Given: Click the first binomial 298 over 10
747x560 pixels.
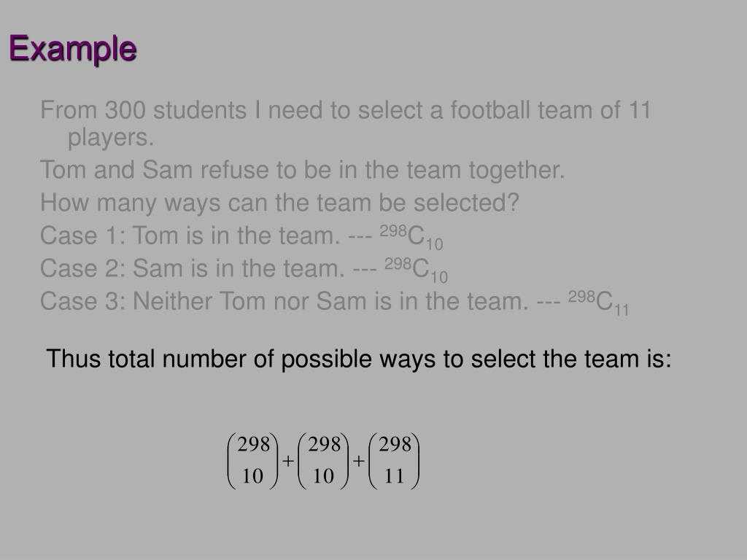Looking at the screenshot, I should click(x=253, y=461).
